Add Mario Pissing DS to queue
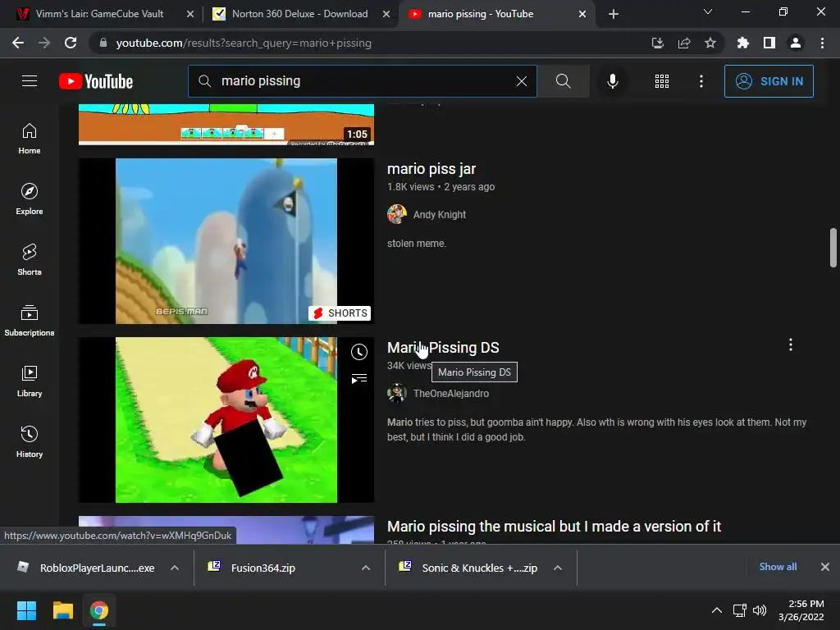Image resolution: width=840 pixels, height=630 pixels. click(x=359, y=379)
